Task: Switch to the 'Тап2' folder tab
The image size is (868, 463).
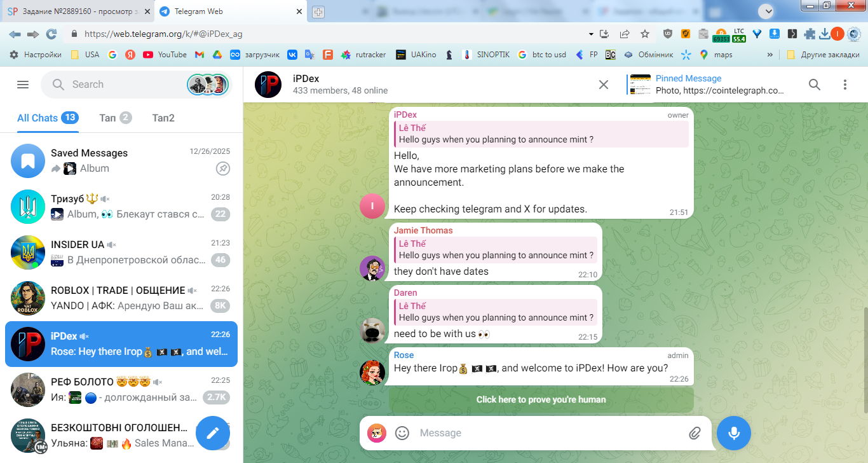Action: (163, 118)
